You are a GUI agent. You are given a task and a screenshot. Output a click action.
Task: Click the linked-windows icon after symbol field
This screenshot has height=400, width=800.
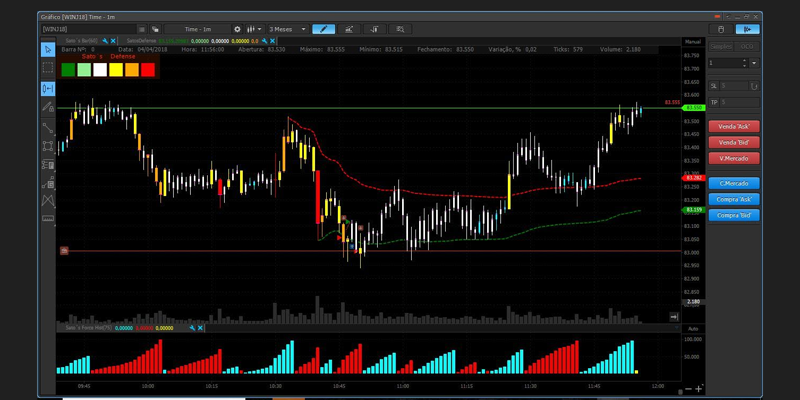coord(155,29)
